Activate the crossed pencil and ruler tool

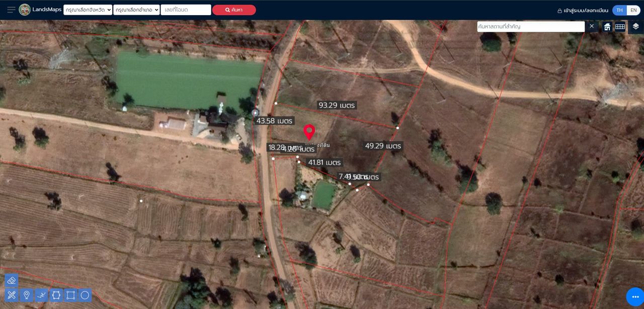12,295
